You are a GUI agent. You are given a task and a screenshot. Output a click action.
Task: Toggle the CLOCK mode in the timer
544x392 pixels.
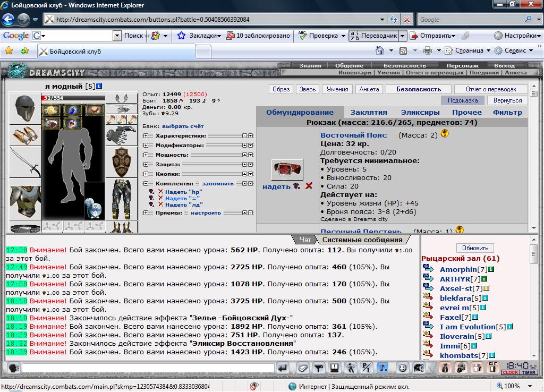click(510, 372)
